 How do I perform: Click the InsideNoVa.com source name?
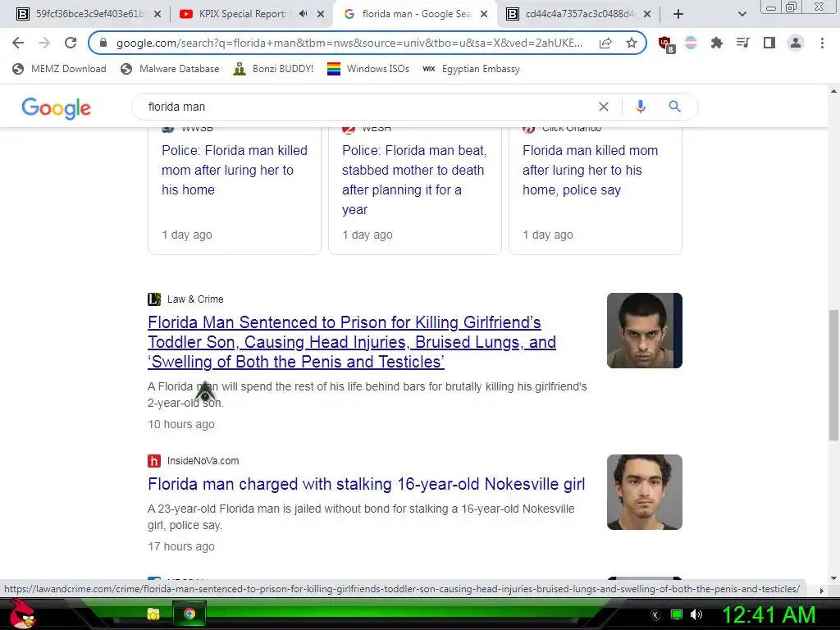[203, 461]
